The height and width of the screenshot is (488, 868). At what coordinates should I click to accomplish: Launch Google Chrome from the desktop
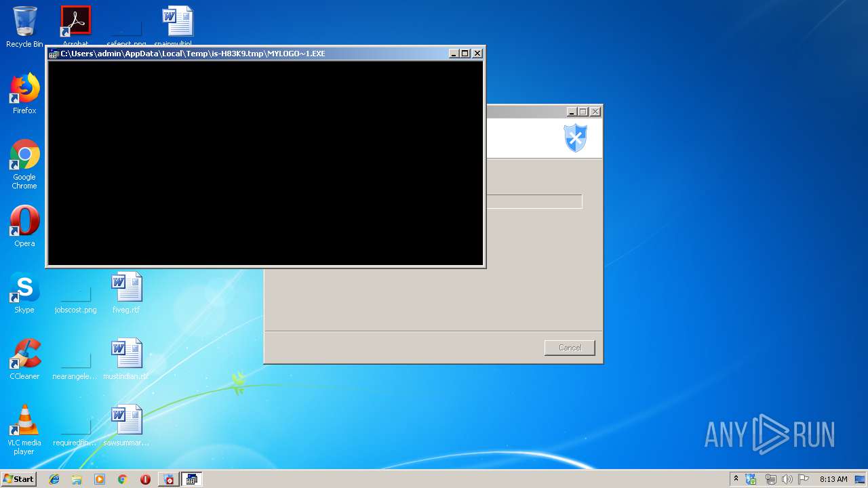[x=24, y=164]
